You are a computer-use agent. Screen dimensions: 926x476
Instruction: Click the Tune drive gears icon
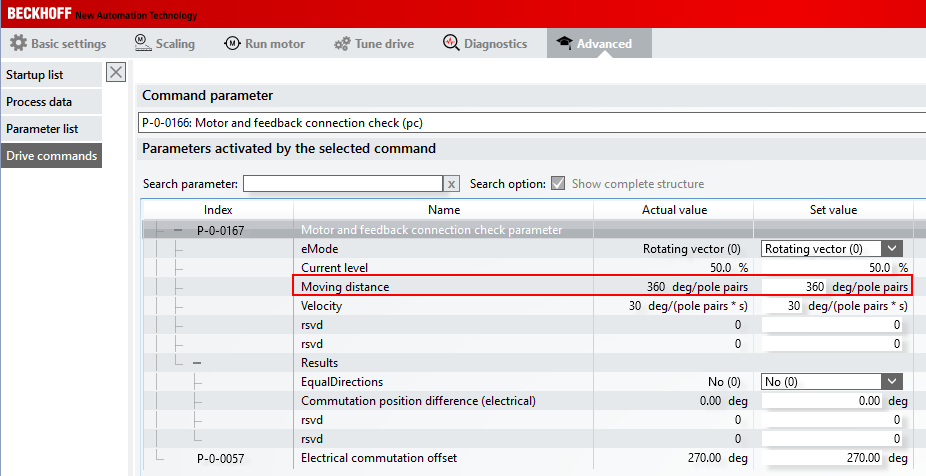point(341,43)
